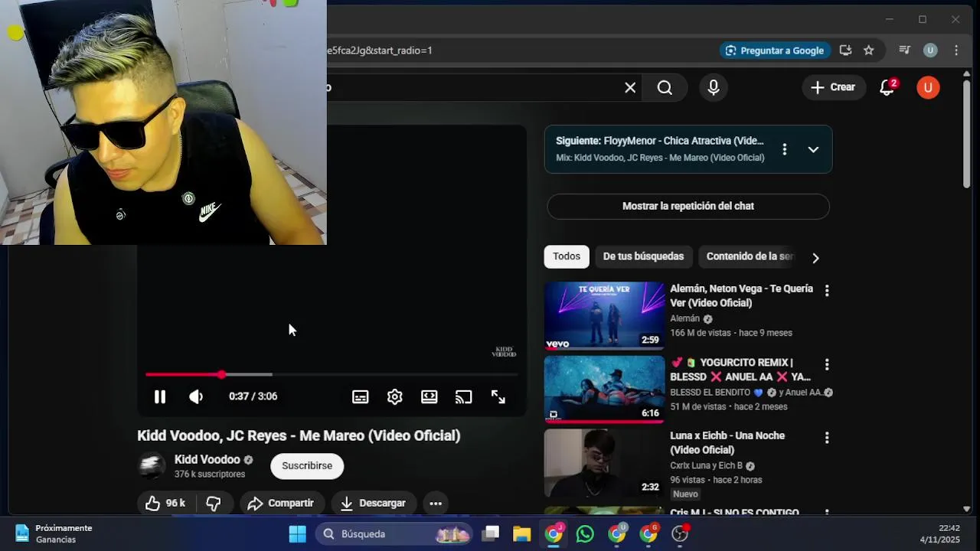The width and height of the screenshot is (980, 551).
Task: Select the De tus búsquedas chip
Action: (643, 256)
